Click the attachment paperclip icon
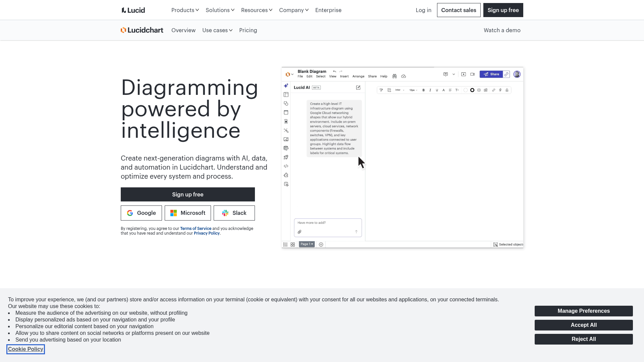Screen dimensions: 644x362 pos(300,232)
